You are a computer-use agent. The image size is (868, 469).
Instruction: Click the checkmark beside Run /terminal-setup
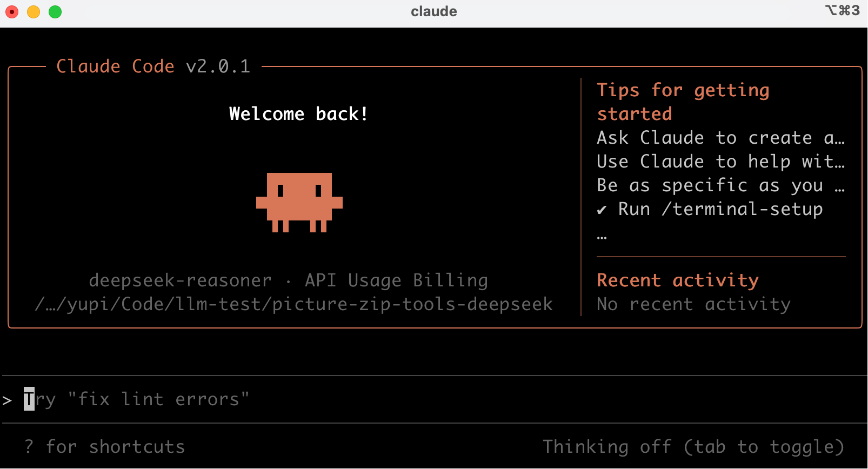(x=602, y=210)
